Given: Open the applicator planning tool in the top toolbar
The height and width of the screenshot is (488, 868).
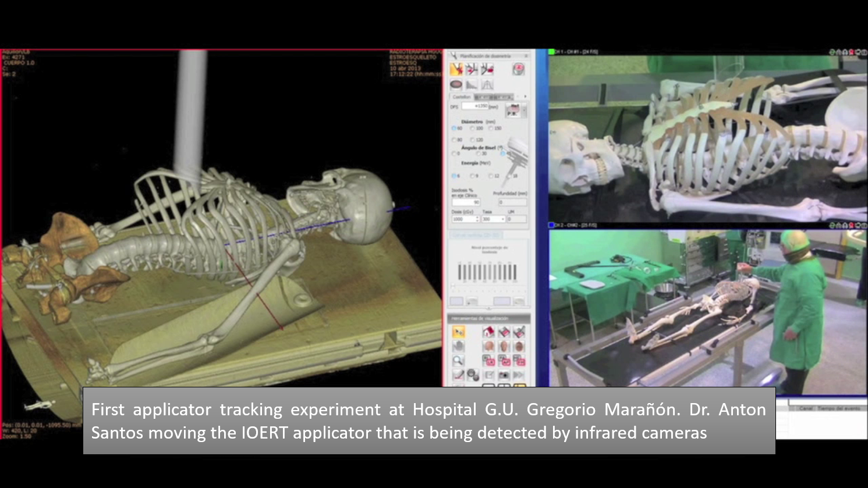Looking at the screenshot, I should click(x=458, y=69).
